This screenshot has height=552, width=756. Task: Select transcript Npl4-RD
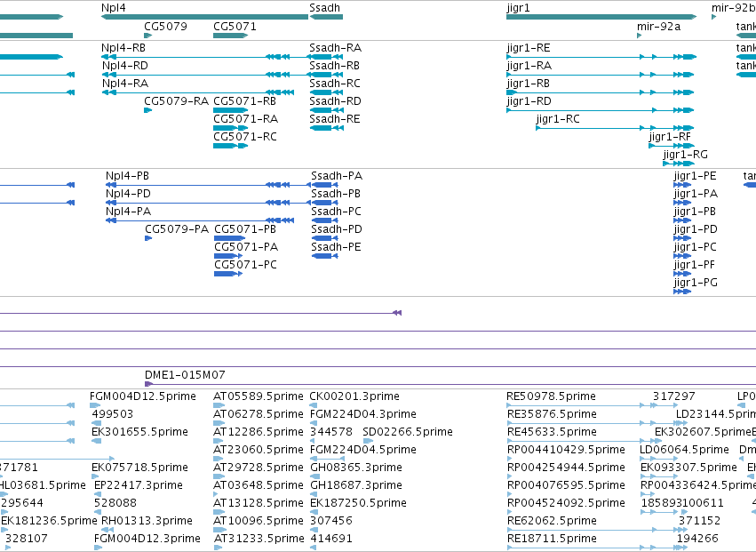coord(125,66)
